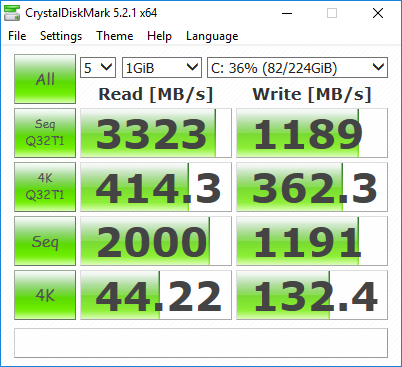Open the Language menu
402x367 pixels.
point(212,36)
